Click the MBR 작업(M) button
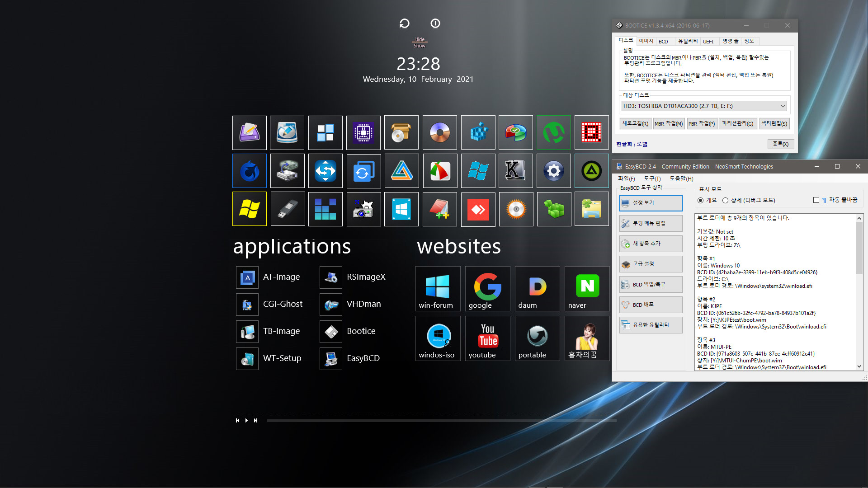This screenshot has width=868, height=488. point(669,123)
